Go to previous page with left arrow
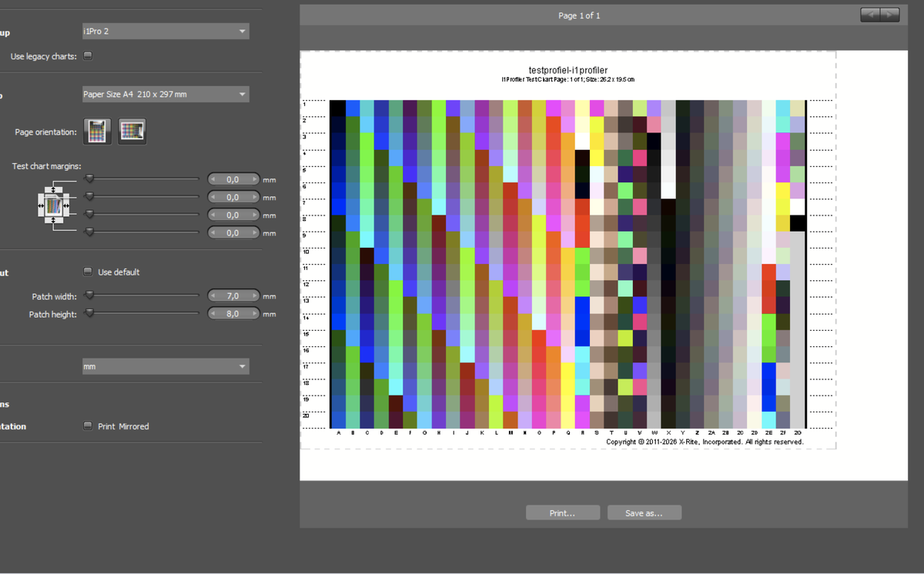This screenshot has height=574, width=924. point(870,15)
